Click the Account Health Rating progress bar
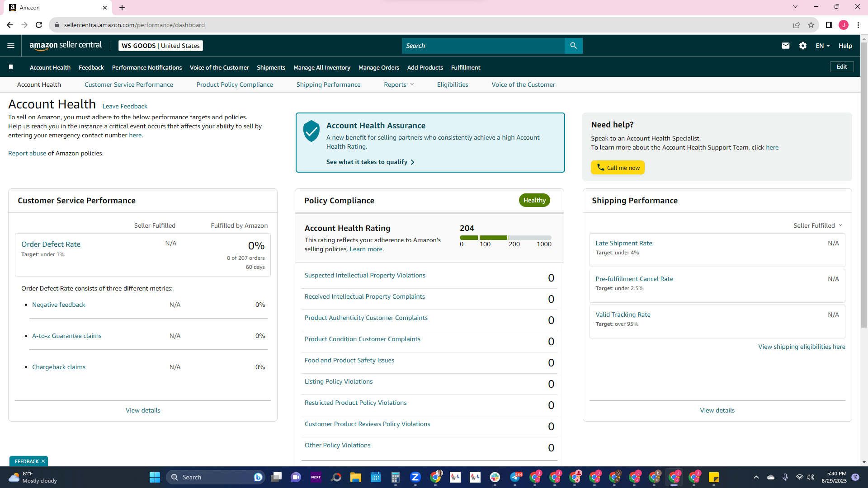The image size is (868, 488). [x=505, y=237]
